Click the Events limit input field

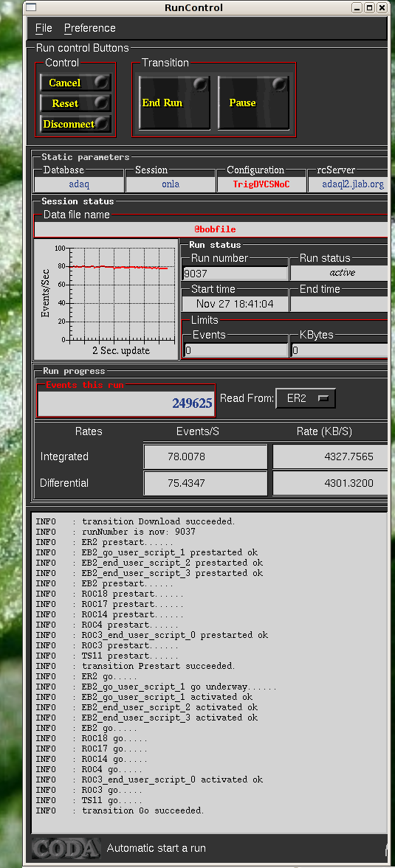tap(236, 350)
